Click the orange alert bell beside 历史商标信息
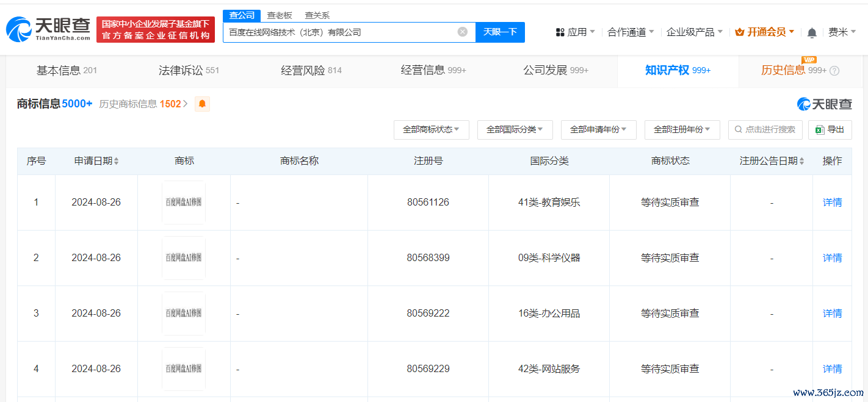Viewport: 868px width, 402px height. pyautogui.click(x=202, y=104)
